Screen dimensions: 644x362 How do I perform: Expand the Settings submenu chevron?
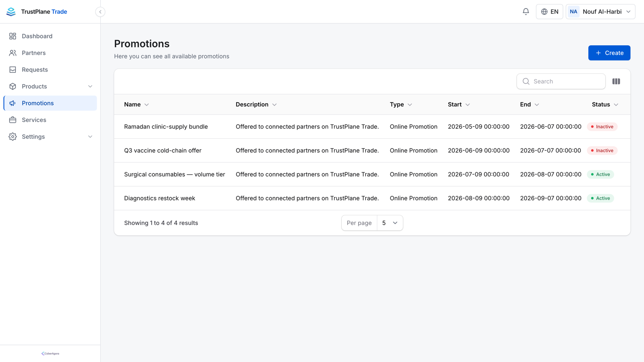(90, 137)
